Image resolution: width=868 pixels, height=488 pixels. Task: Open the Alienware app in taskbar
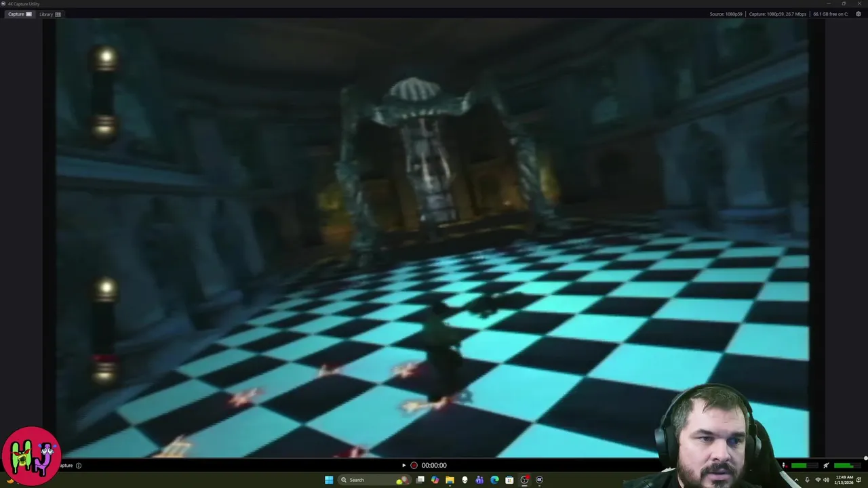coord(465,480)
